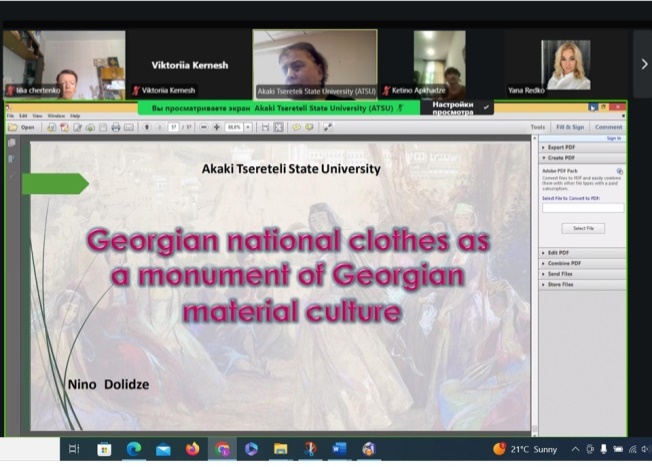Viewport: 652px width, 467px height.
Task: Click the Open folder icon in the toolbar
Action: 13,127
